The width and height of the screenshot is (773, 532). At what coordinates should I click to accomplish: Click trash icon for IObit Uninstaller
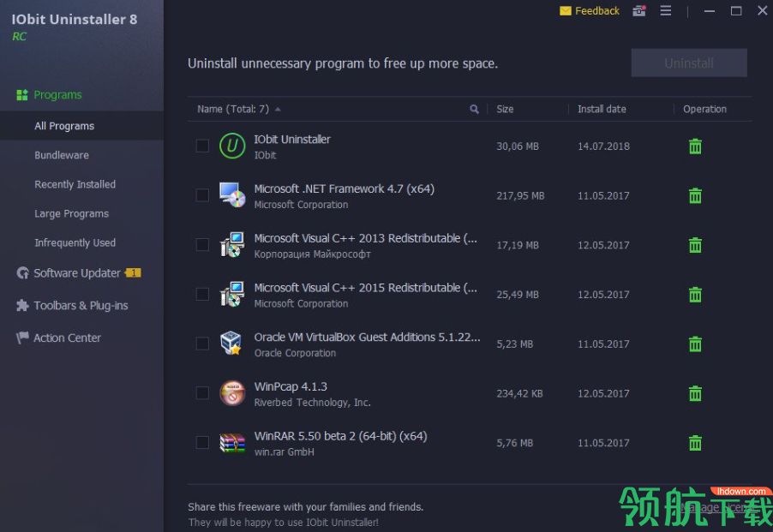[x=695, y=146]
